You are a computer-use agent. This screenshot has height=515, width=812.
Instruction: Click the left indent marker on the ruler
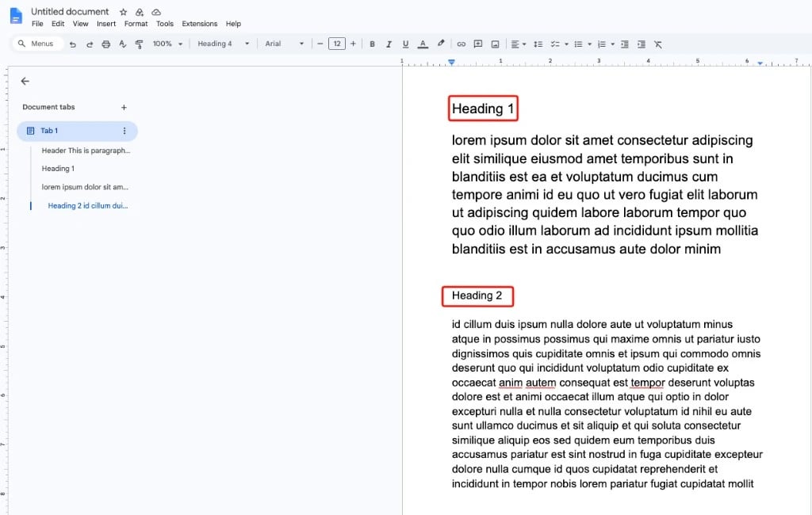click(451, 62)
